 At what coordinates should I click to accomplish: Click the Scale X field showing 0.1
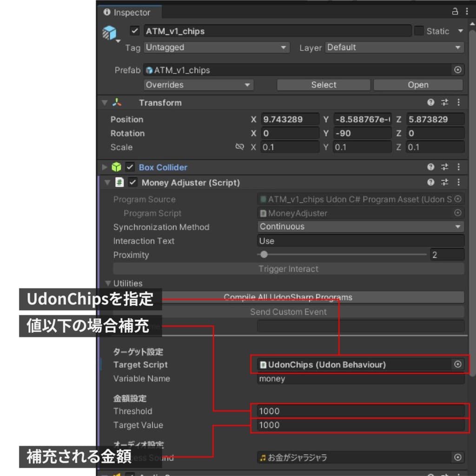[290, 147]
